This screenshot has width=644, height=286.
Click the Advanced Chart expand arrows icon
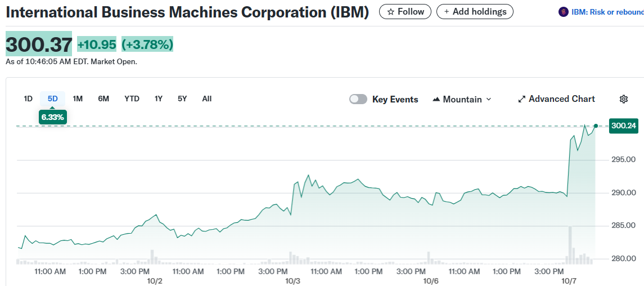click(x=521, y=99)
